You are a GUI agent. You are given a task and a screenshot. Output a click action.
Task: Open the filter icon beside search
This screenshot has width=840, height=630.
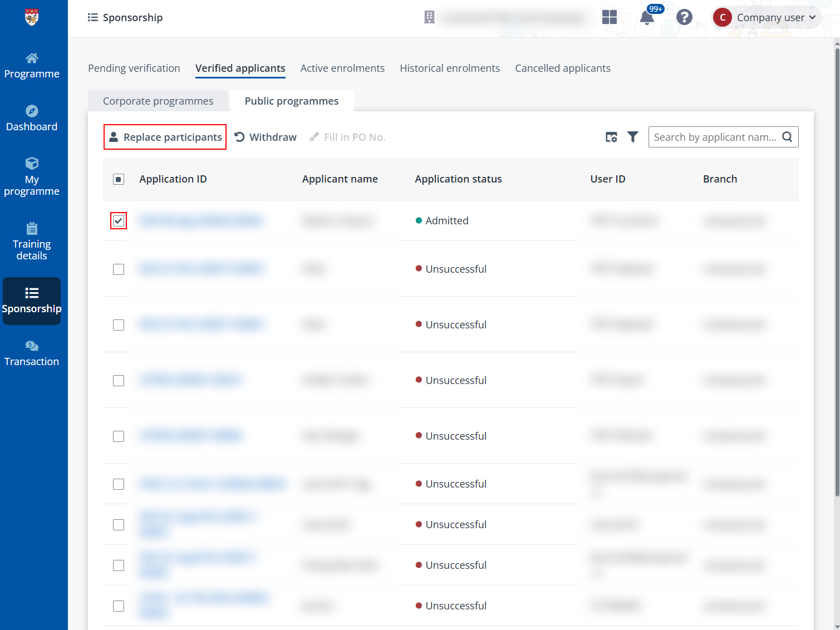coord(633,136)
